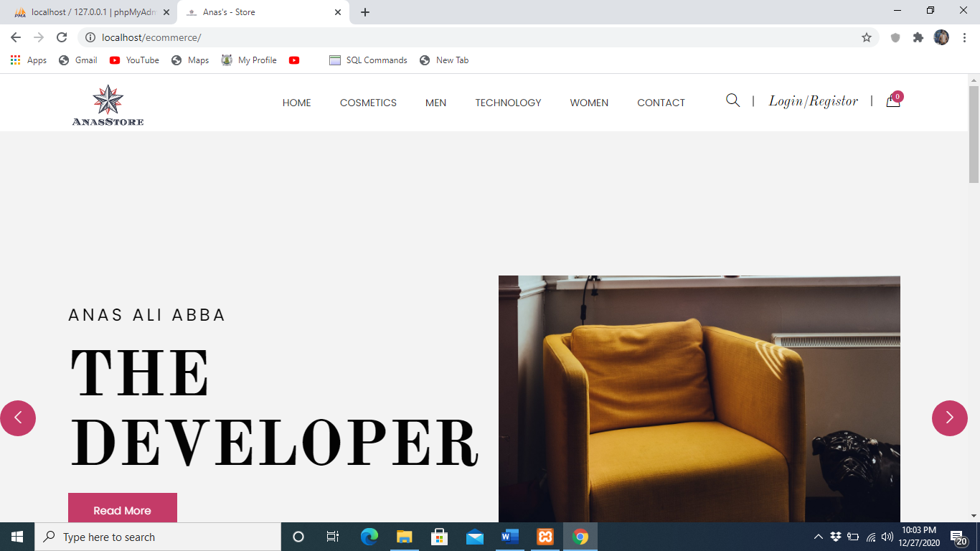Click the Login/Registor link
Viewport: 980px width, 551px height.
814,101
